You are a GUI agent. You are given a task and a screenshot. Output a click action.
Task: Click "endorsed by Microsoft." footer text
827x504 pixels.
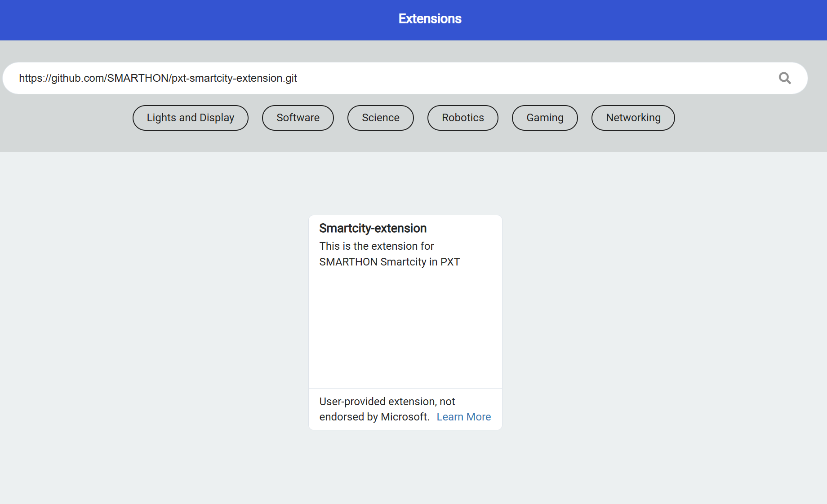click(x=374, y=417)
